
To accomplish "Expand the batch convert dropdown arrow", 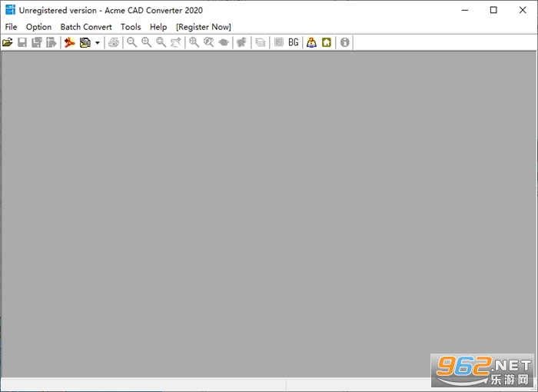I will (98, 42).
